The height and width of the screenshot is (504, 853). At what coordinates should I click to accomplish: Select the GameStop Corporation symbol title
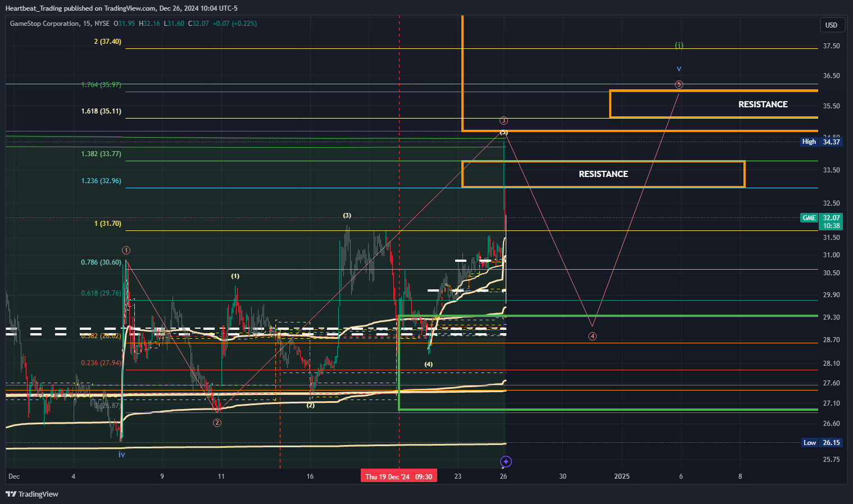pos(45,24)
